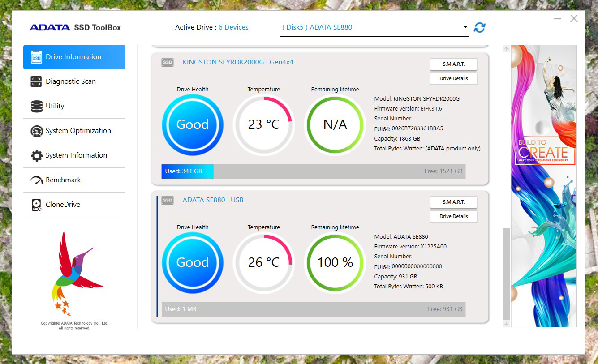
Task: Open the Benchmark menu item
Action: (63, 180)
